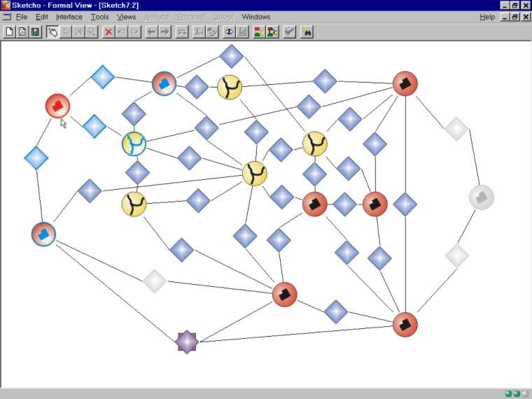Image resolution: width=532 pixels, height=399 pixels.
Task: Select the blue-outlined yellow branch node
Action: (x=134, y=144)
